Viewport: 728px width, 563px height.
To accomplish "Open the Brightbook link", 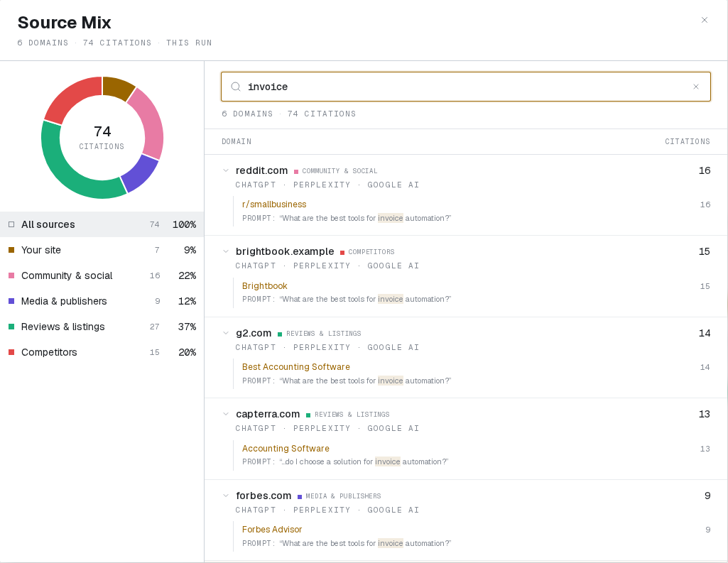I will (265, 286).
